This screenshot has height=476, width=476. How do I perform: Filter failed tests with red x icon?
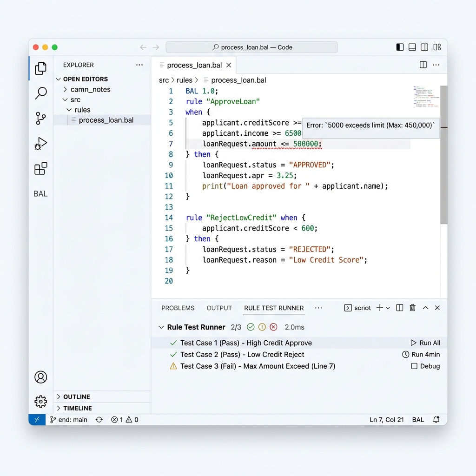(273, 327)
